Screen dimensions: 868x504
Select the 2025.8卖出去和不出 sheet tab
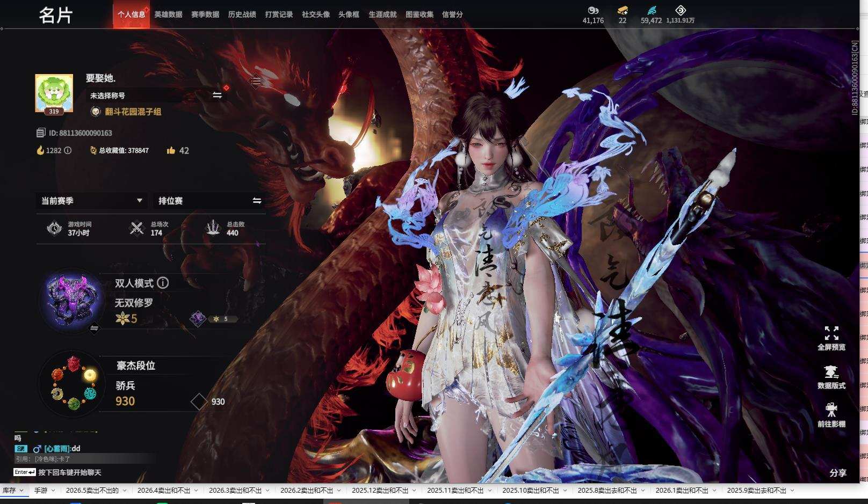(x=607, y=491)
